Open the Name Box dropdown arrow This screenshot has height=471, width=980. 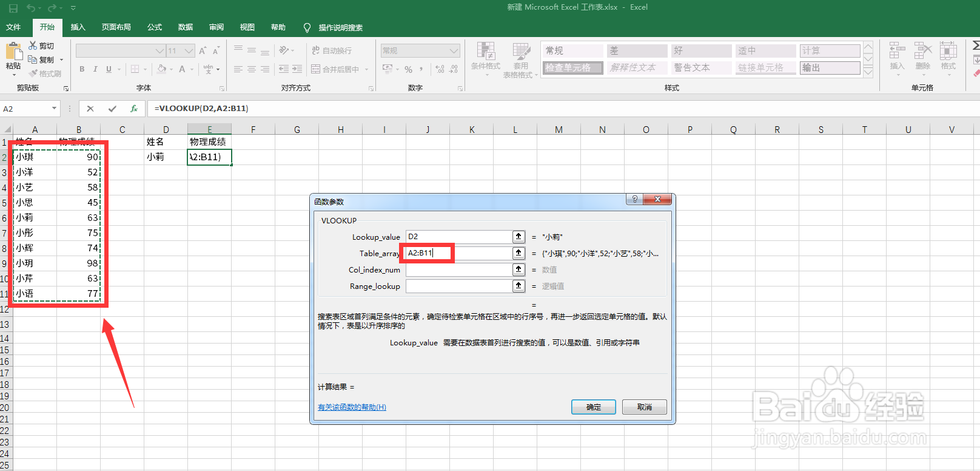coord(54,108)
